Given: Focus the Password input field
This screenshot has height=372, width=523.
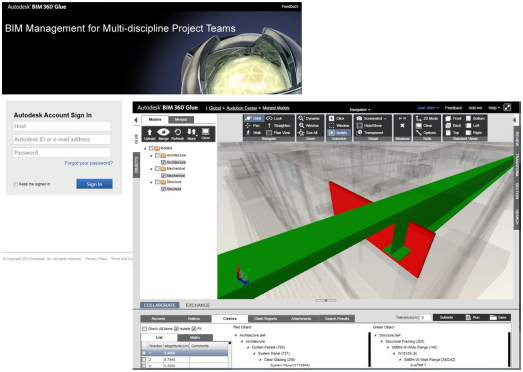Looking at the screenshot, I should (61, 153).
